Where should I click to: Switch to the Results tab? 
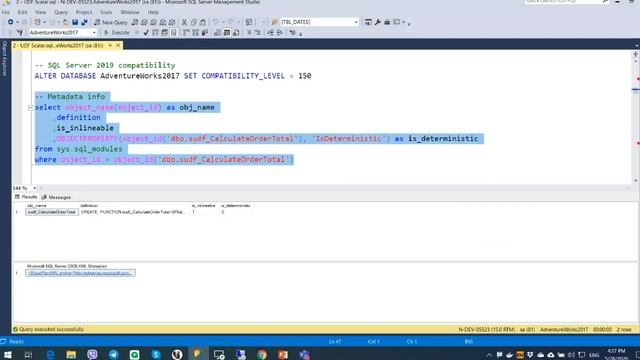[26, 197]
